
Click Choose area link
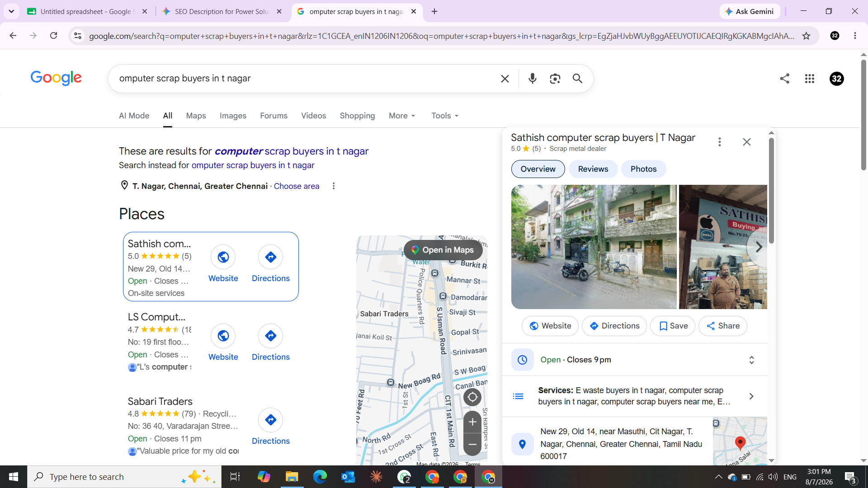296,186
